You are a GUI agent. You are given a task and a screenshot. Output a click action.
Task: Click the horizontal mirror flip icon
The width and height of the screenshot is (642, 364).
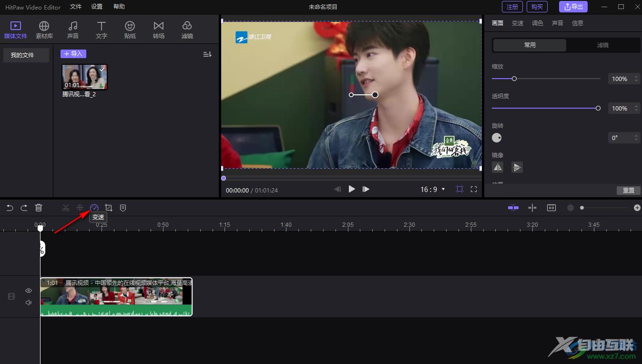click(498, 167)
